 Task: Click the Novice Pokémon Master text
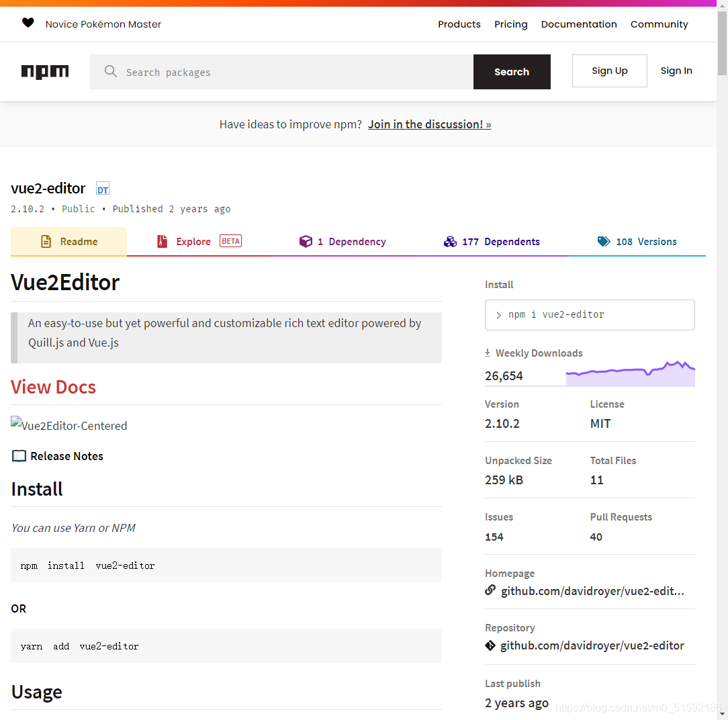click(103, 24)
